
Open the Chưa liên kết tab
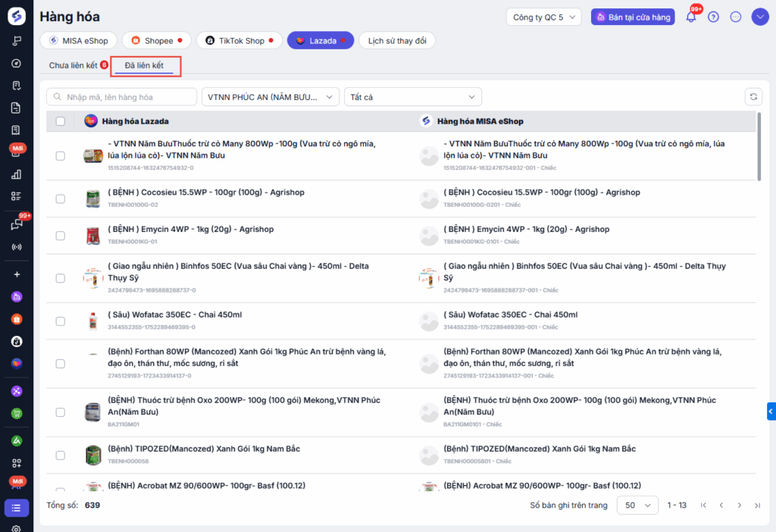pyautogui.click(x=73, y=66)
